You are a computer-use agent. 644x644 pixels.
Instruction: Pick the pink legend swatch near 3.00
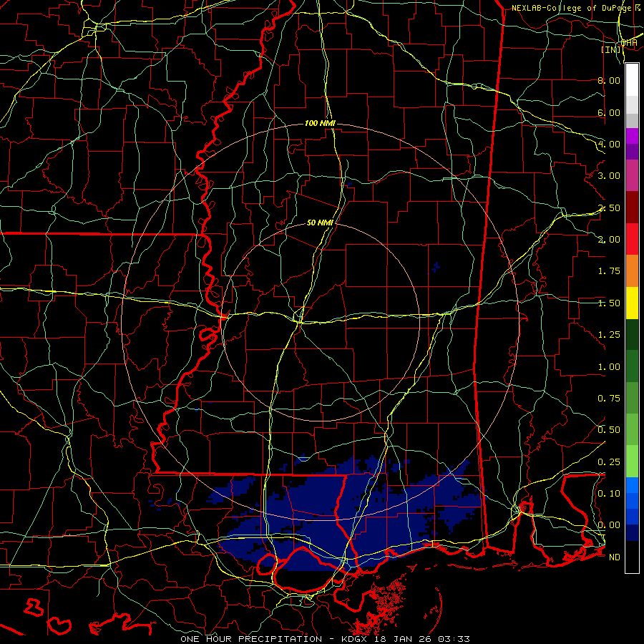pyautogui.click(x=632, y=176)
